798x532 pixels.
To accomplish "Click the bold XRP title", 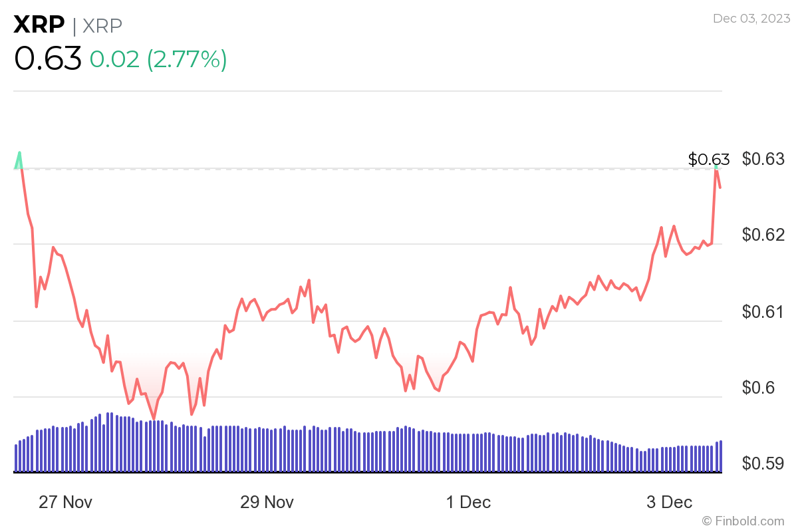I will point(39,25).
